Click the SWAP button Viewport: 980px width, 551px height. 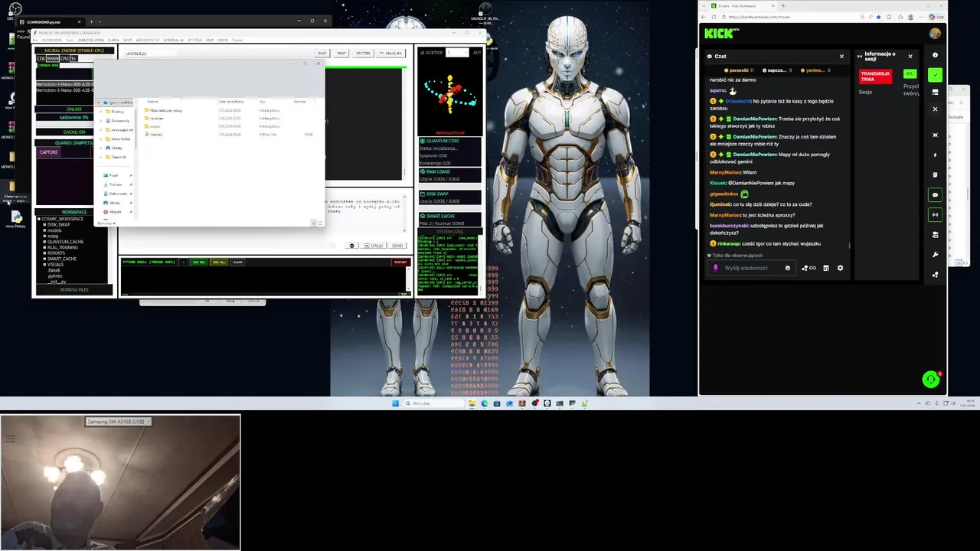click(341, 53)
